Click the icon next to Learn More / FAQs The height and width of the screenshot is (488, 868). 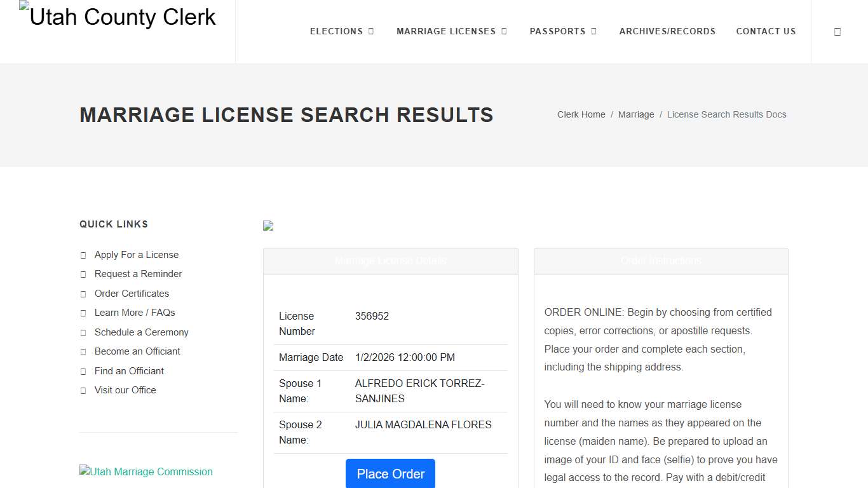click(83, 313)
